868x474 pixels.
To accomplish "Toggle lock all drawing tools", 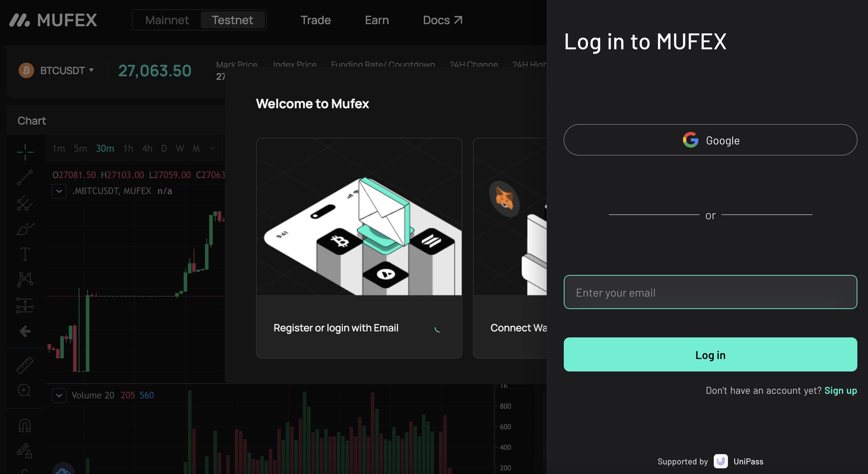I will coord(25,451).
